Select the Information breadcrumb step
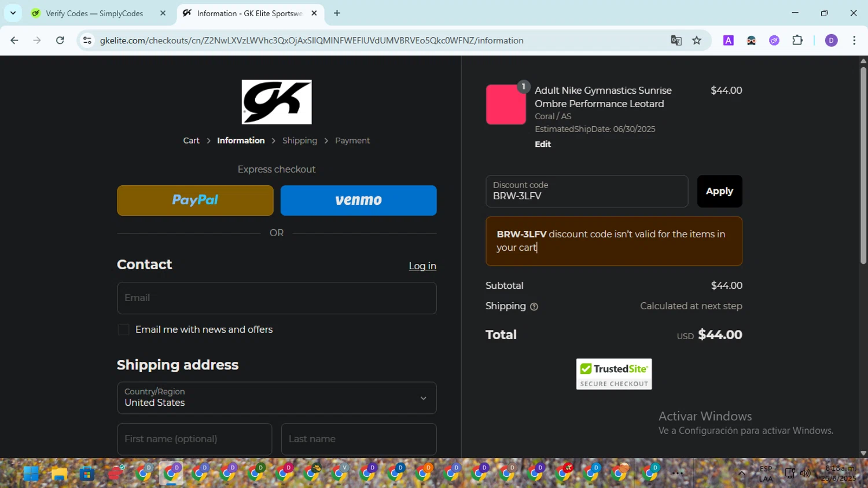 [241, 141]
